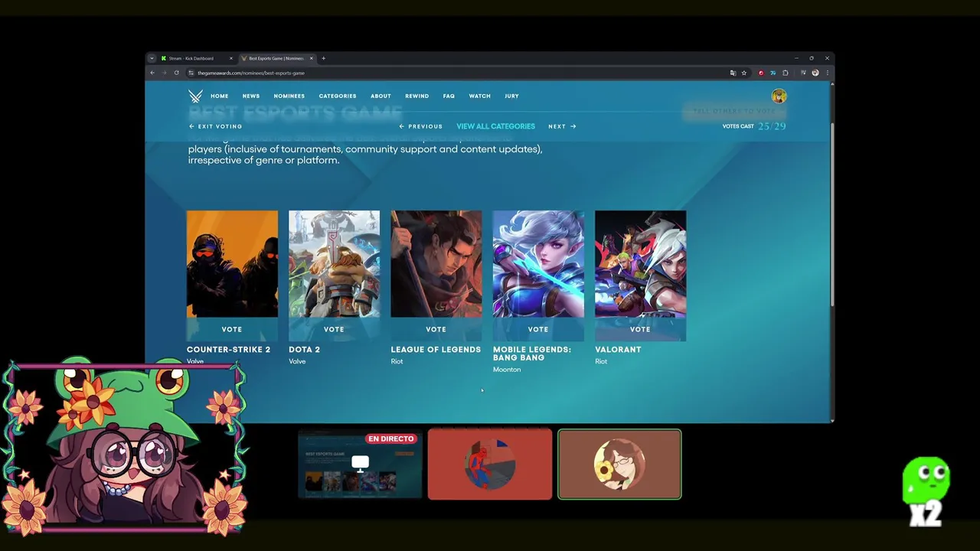Click the Counter-Strike 2 cover art
The height and width of the screenshot is (551, 980).
[x=232, y=264]
